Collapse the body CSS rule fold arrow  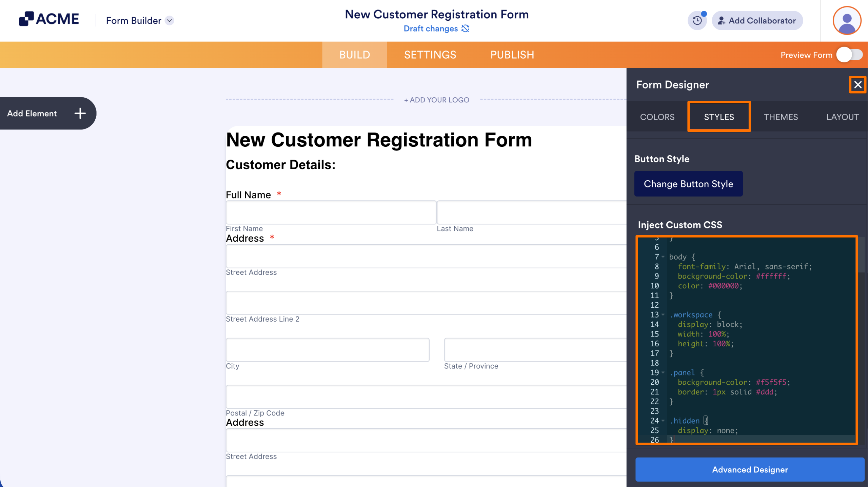click(x=663, y=257)
